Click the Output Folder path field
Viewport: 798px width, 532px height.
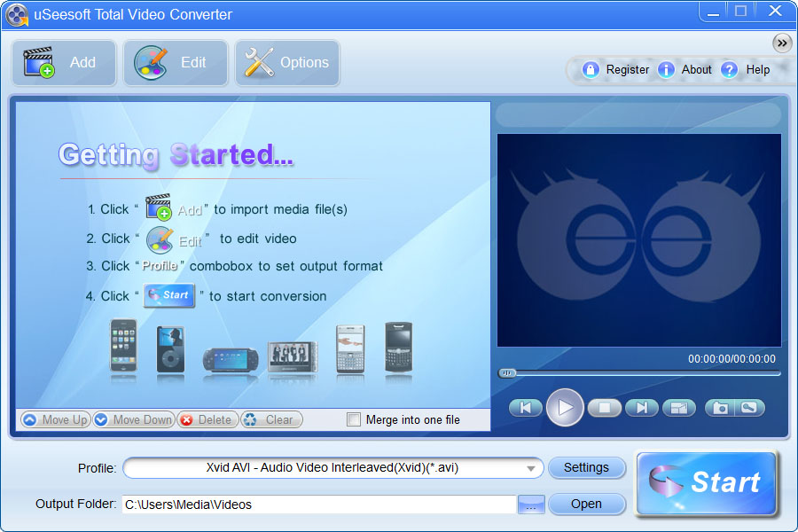pyautogui.click(x=319, y=505)
